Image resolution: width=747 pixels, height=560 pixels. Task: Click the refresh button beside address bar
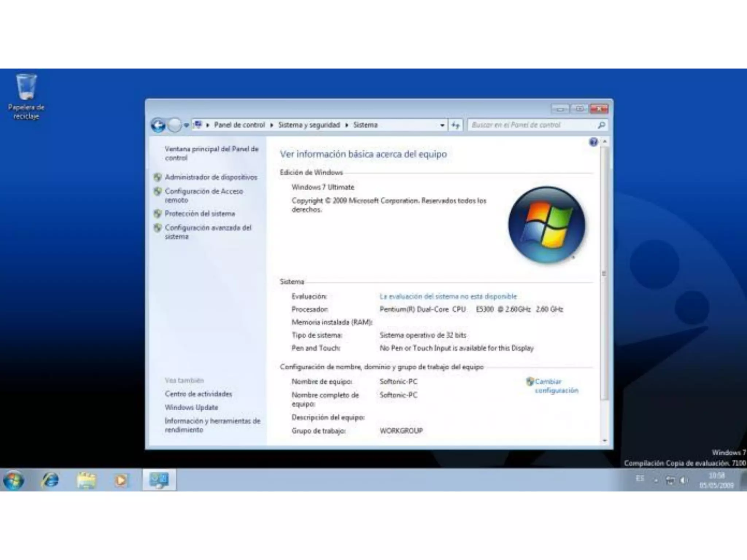click(x=456, y=125)
